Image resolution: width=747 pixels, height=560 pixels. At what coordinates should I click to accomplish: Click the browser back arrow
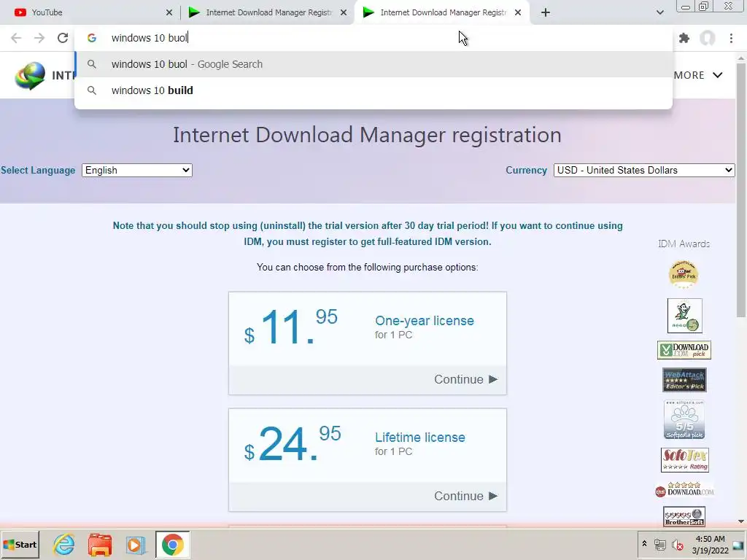tap(16, 38)
